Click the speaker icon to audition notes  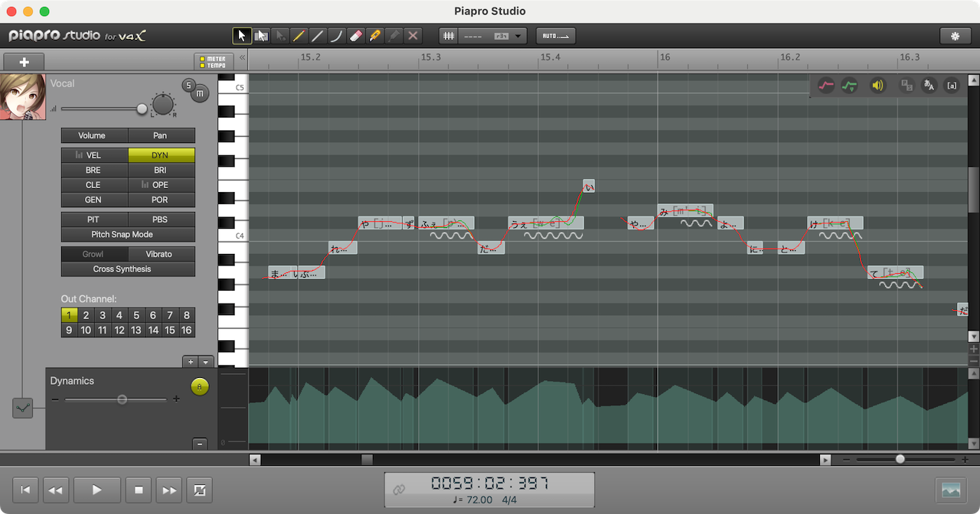tap(877, 85)
